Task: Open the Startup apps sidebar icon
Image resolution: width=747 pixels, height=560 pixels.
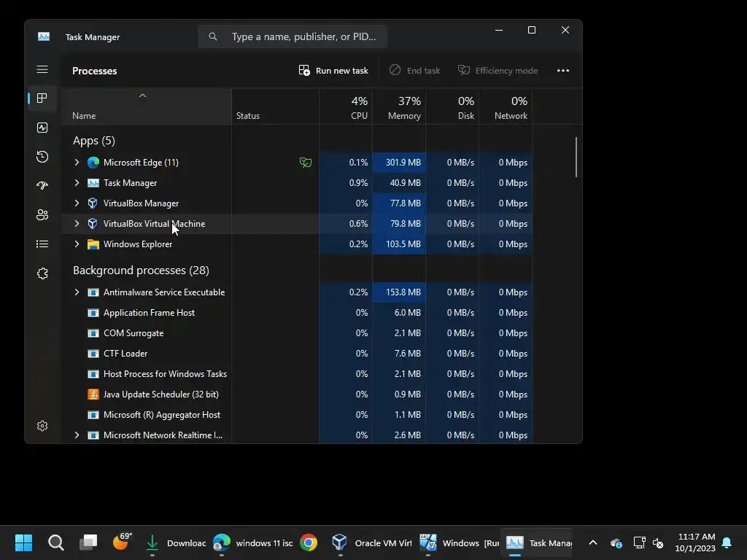Action: pos(42,186)
